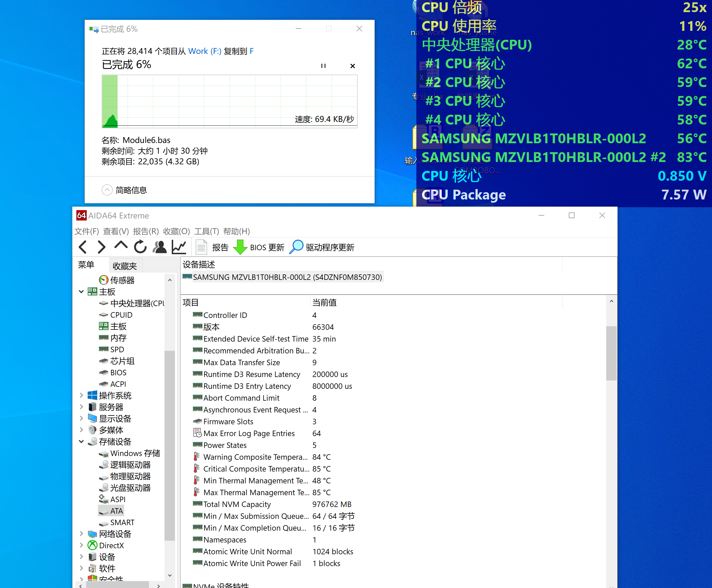Viewport: 712px width, 588px height.
Task: Collapse the 存储设备 storage tree node
Action: [81, 441]
